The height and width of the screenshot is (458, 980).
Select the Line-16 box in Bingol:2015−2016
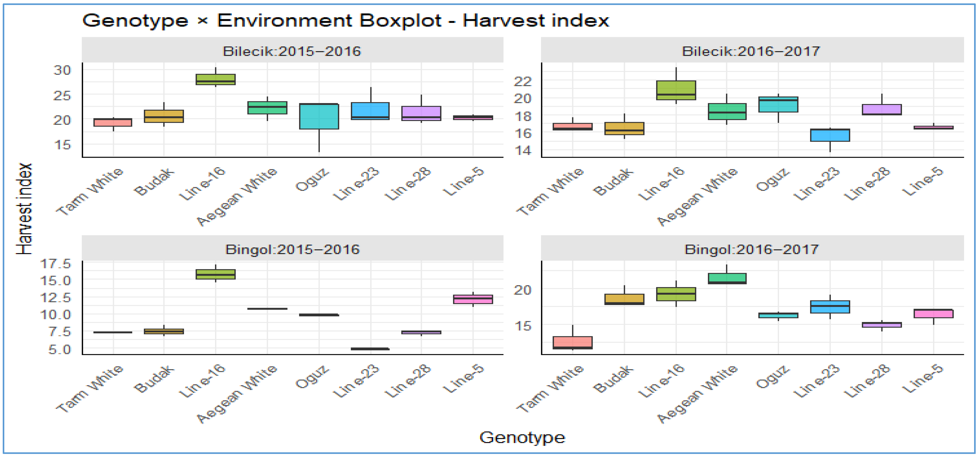pos(215,274)
